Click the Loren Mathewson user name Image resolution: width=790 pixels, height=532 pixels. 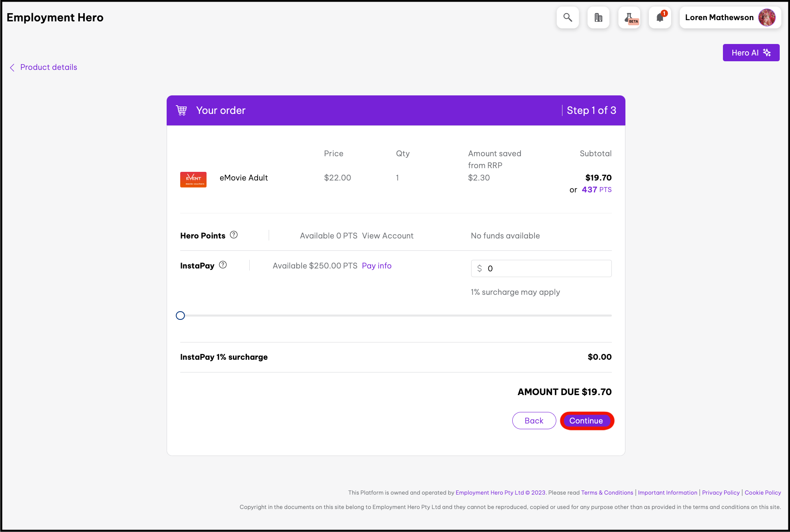point(719,17)
